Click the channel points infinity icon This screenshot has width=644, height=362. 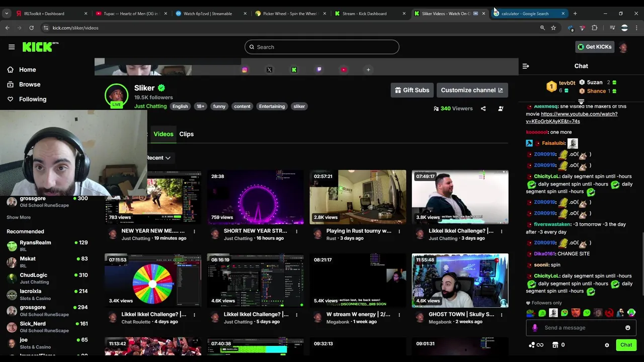(x=536, y=345)
